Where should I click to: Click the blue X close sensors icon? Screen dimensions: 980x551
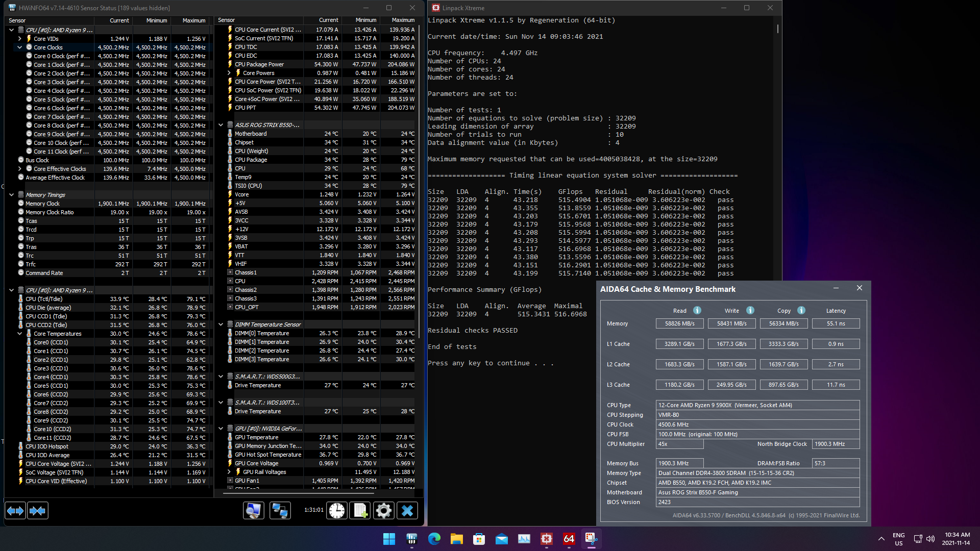(407, 511)
